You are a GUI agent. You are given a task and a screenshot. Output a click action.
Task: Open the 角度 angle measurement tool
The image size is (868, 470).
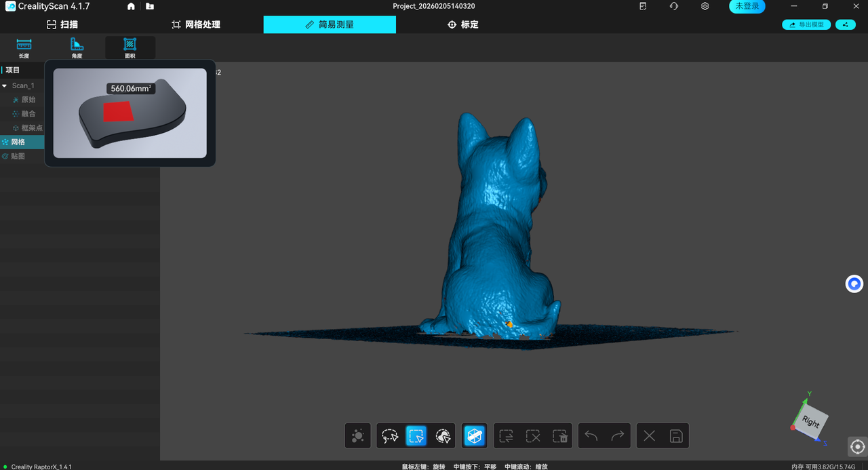(77, 48)
